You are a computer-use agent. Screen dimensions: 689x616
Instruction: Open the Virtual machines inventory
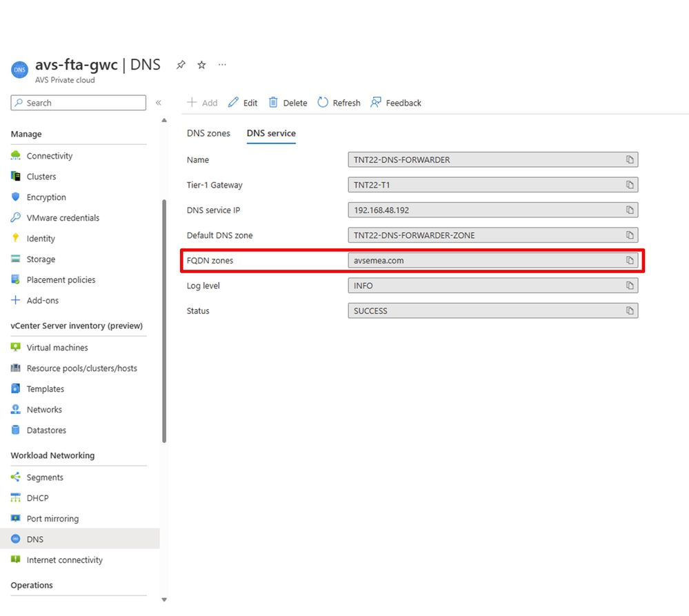pyautogui.click(x=57, y=348)
